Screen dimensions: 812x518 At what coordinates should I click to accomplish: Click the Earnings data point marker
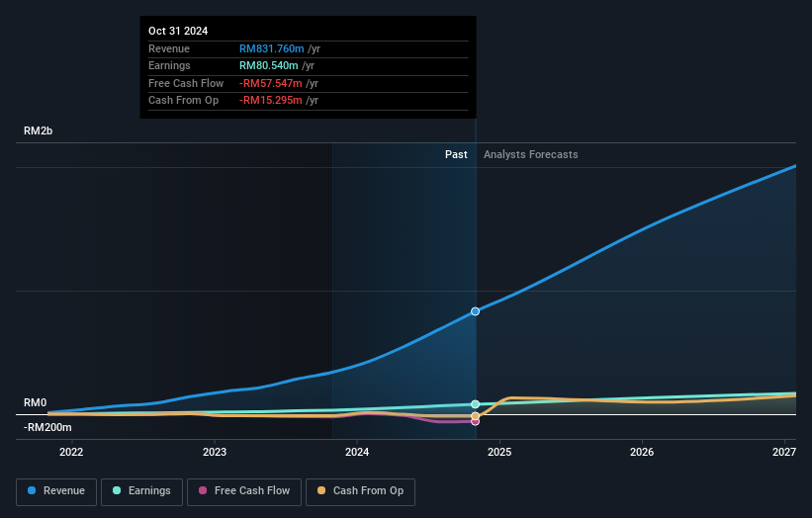pos(475,404)
